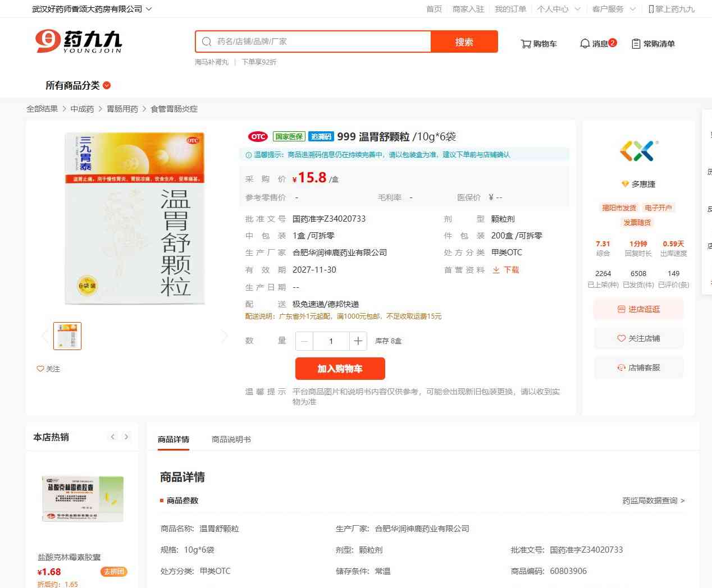Click the 药九九 YOUNGJOIN logo
Image resolution: width=712 pixels, height=588 pixels.
click(x=79, y=42)
